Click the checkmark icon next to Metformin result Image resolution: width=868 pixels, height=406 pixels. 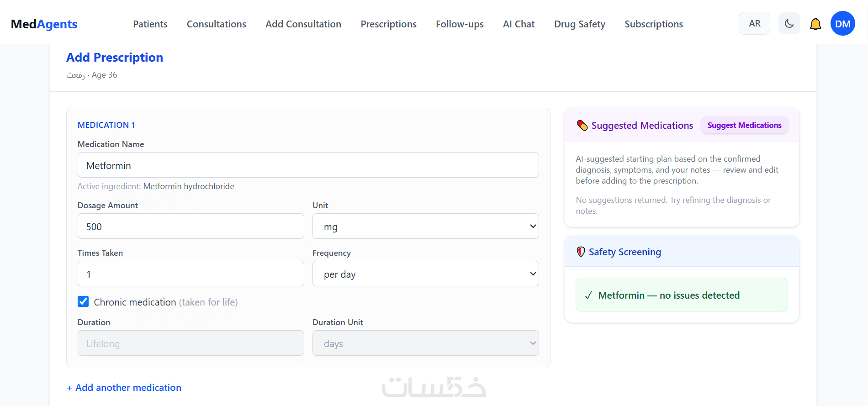point(588,295)
